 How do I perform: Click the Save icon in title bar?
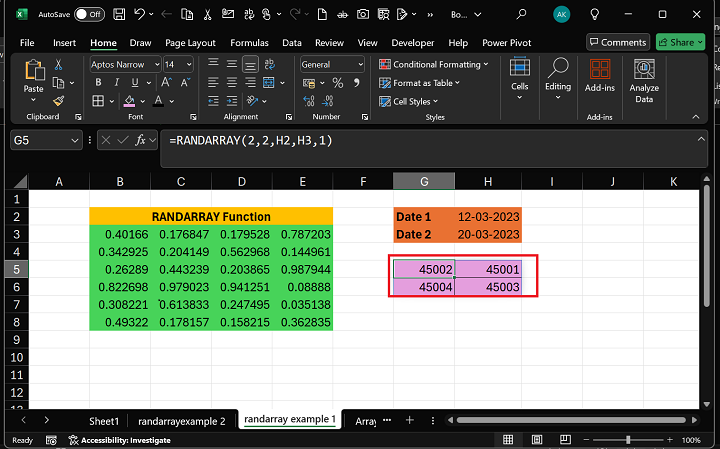point(119,14)
